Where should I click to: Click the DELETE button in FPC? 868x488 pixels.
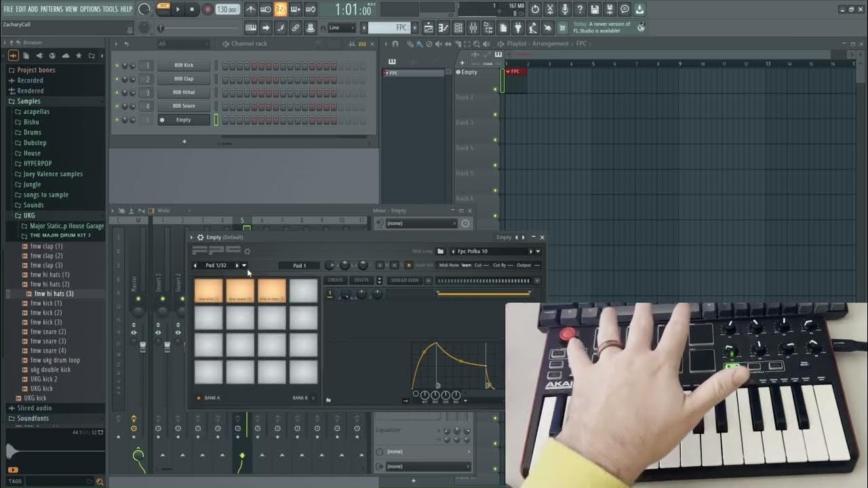coord(361,280)
